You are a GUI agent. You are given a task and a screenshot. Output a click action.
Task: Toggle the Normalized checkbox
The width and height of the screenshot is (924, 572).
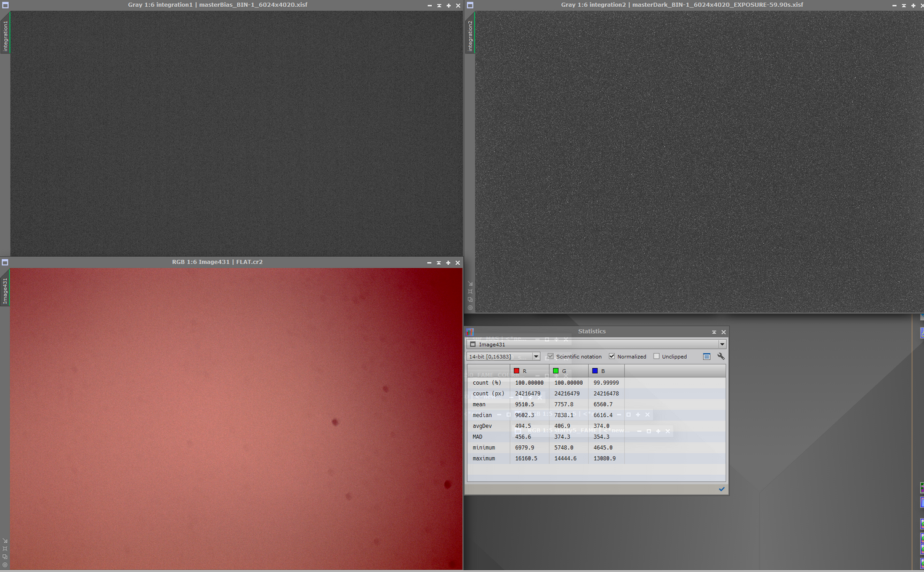point(612,356)
